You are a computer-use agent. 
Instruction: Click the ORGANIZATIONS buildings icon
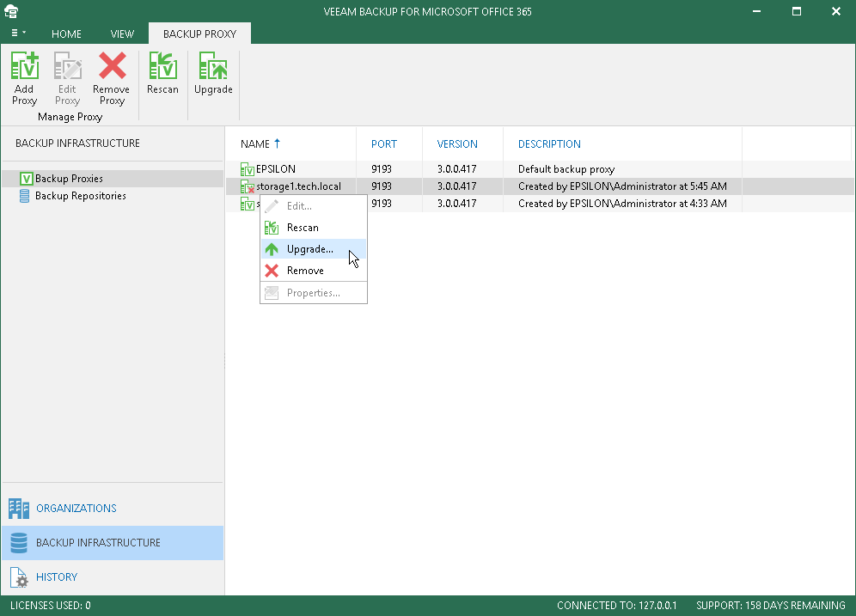click(19, 509)
